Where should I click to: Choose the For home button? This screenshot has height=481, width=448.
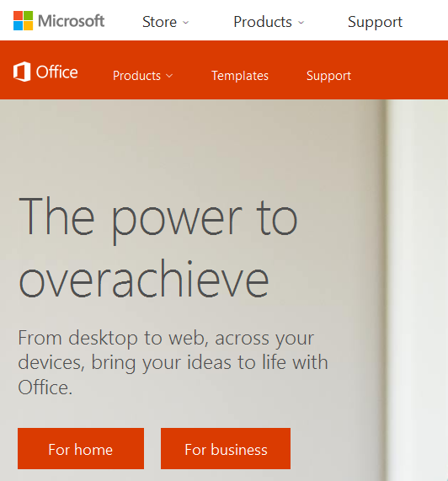click(x=81, y=448)
